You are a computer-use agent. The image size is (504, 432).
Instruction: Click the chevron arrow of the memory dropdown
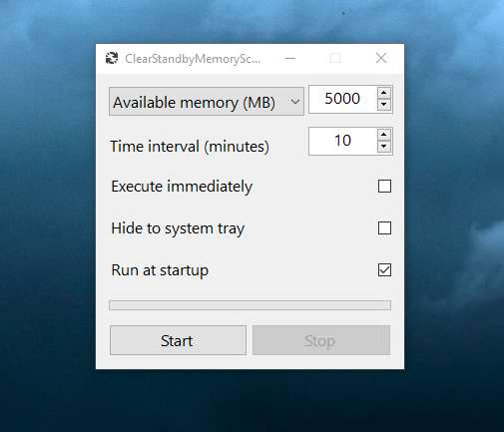[295, 102]
